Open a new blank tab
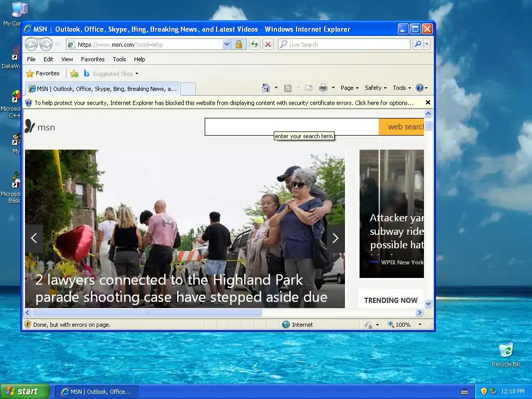This screenshot has width=532, height=399. [188, 89]
